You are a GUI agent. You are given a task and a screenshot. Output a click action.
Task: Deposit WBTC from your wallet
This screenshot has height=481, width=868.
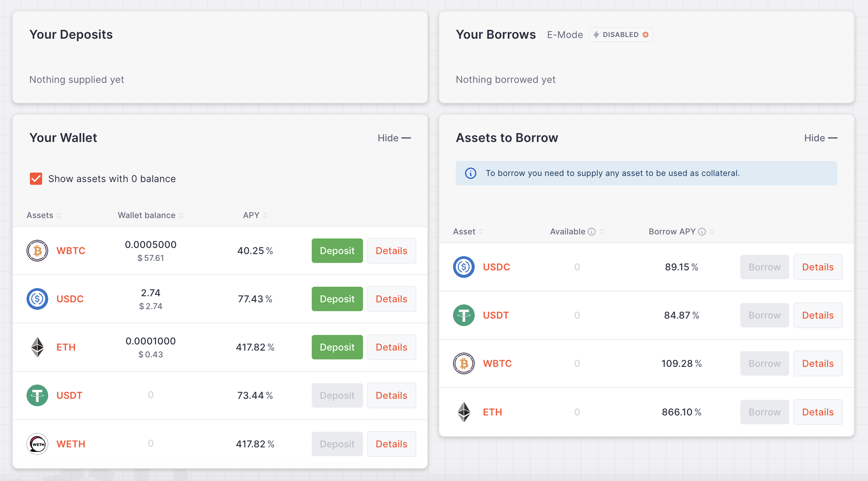pyautogui.click(x=337, y=251)
